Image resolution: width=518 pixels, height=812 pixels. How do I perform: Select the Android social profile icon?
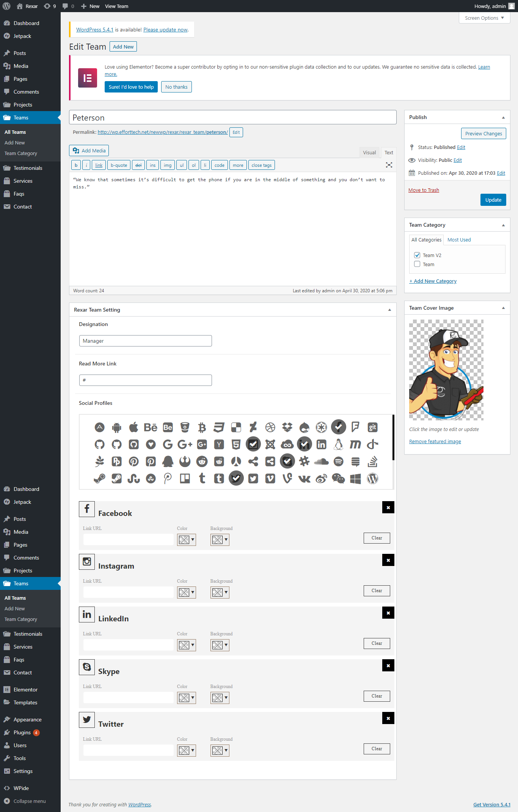pos(116,427)
